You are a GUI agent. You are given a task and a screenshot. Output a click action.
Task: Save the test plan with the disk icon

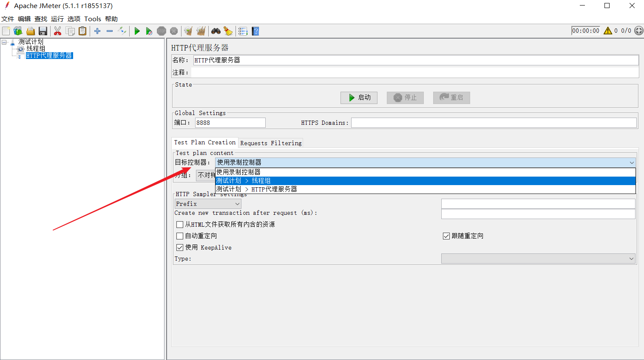43,31
